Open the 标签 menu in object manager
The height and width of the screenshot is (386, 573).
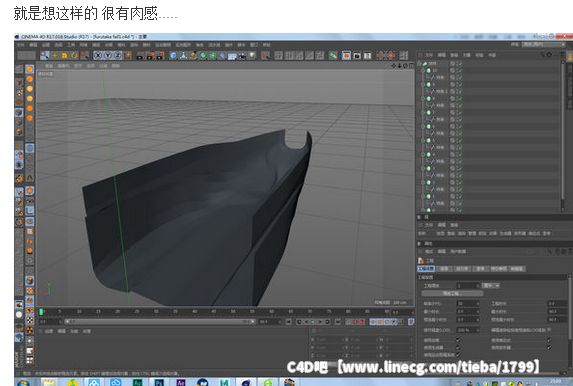coord(479,55)
